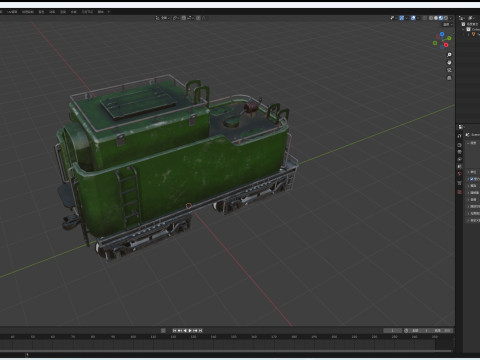480x360 pixels.
Task: Open the snapping options dropdown
Action: 189,18
